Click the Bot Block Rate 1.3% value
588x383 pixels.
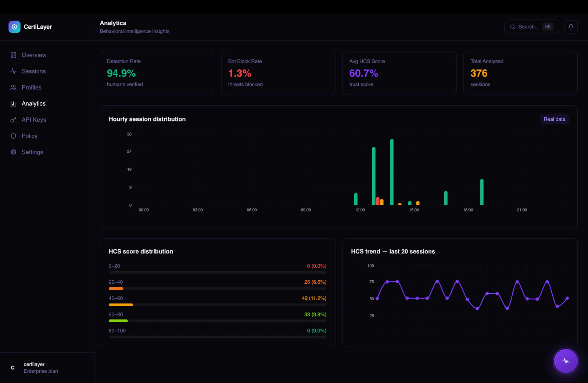[x=240, y=73]
